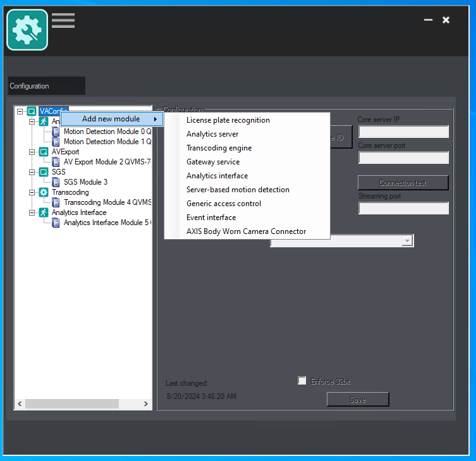Click the tree's horizontal scrollbar right arrow
Image resolution: width=476 pixels, height=461 pixels.
pos(146,403)
